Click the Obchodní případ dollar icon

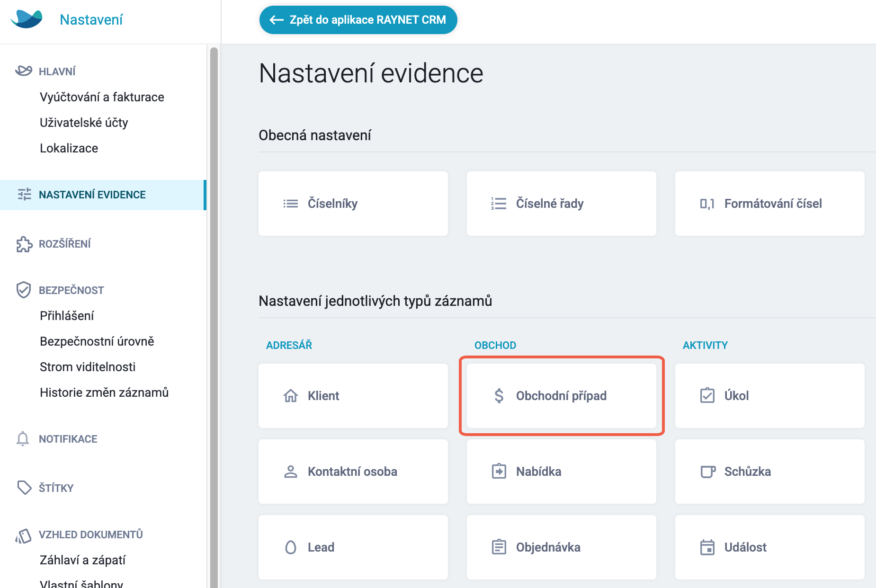point(499,395)
